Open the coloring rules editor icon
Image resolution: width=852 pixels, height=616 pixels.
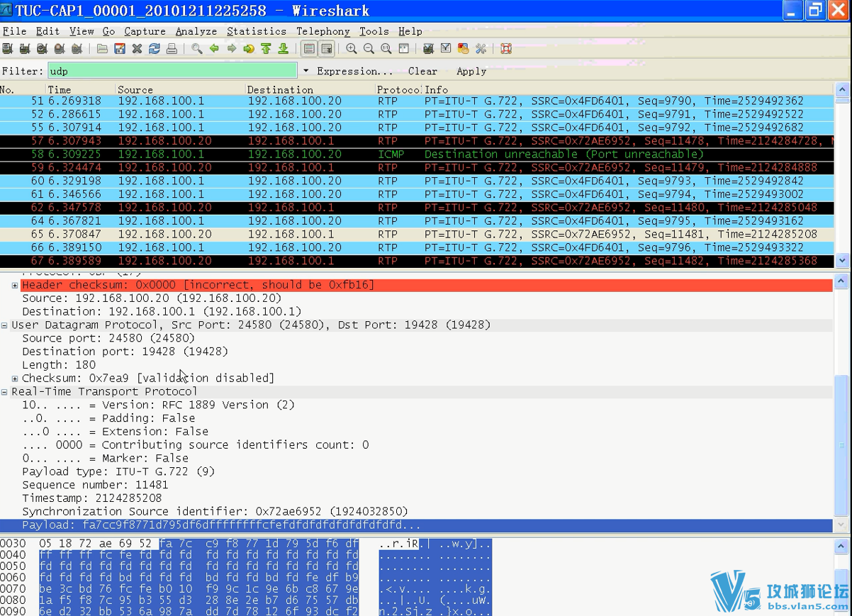(x=463, y=49)
